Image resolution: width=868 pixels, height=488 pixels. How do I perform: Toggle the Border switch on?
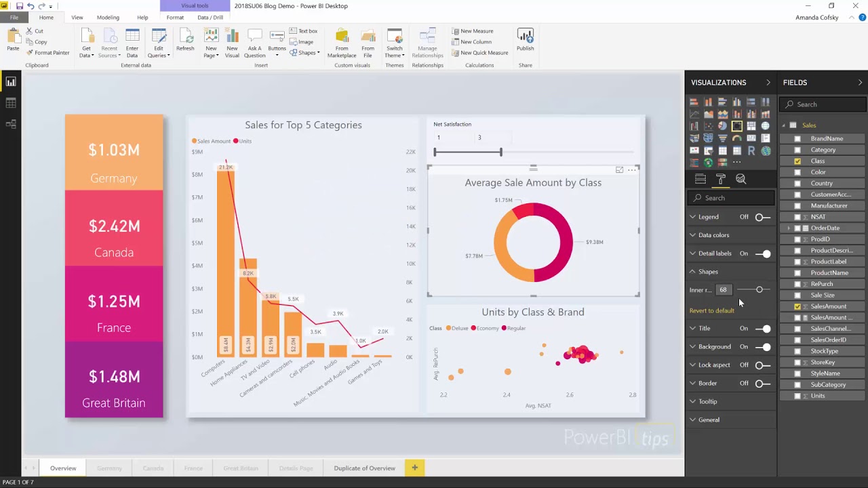(x=763, y=384)
